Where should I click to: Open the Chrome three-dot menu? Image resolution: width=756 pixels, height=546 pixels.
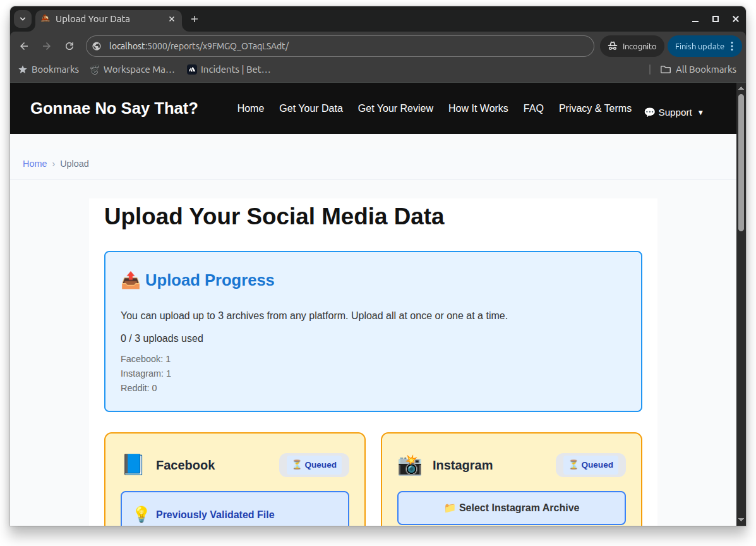pyautogui.click(x=733, y=46)
